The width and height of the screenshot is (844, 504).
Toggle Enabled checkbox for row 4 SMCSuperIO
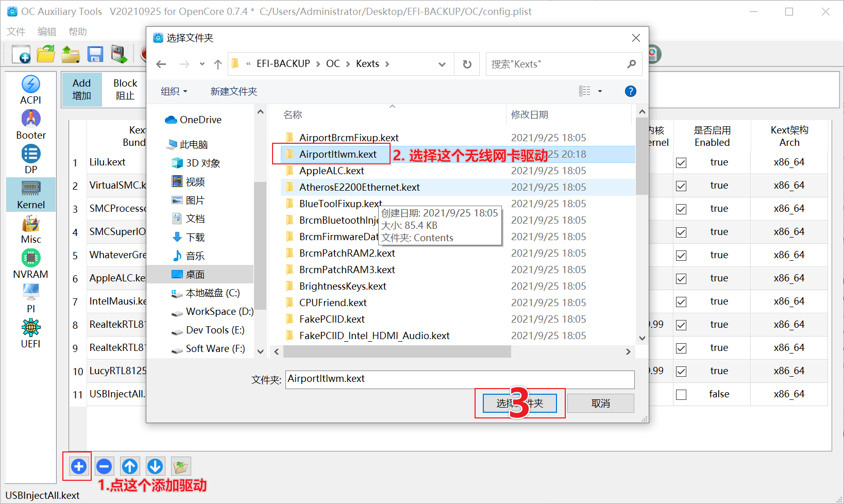click(x=681, y=232)
